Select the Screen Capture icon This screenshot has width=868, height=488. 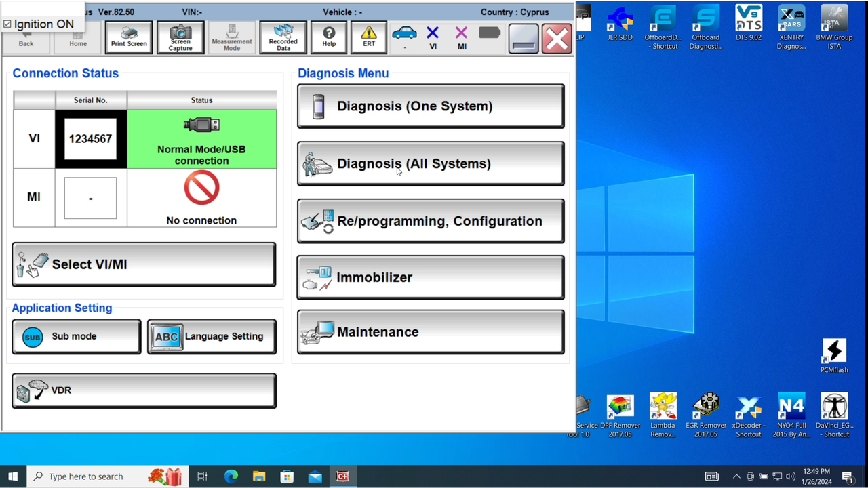[x=180, y=37]
